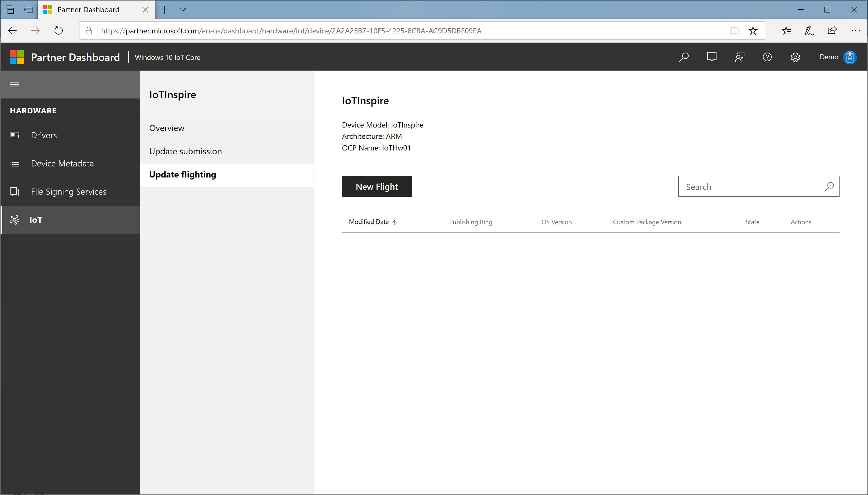Click the File Signing Services sidebar icon

tap(14, 191)
